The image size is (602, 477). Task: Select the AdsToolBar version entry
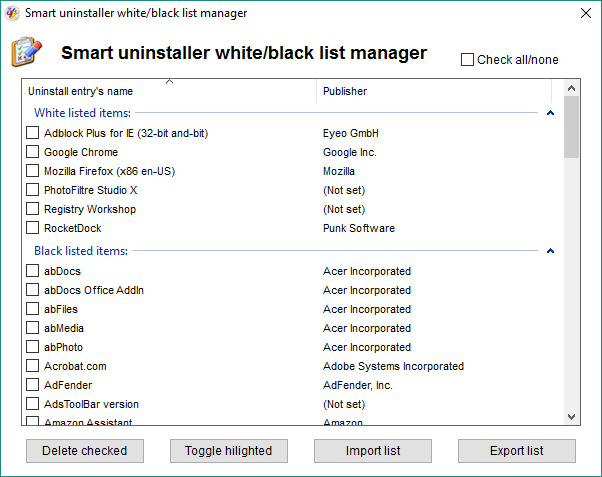tap(91, 404)
